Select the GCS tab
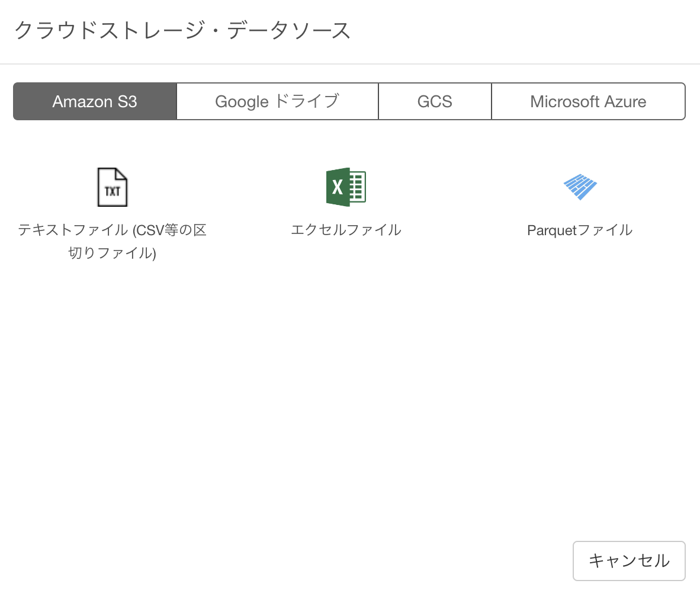Image resolution: width=700 pixels, height=590 pixels. [x=435, y=101]
